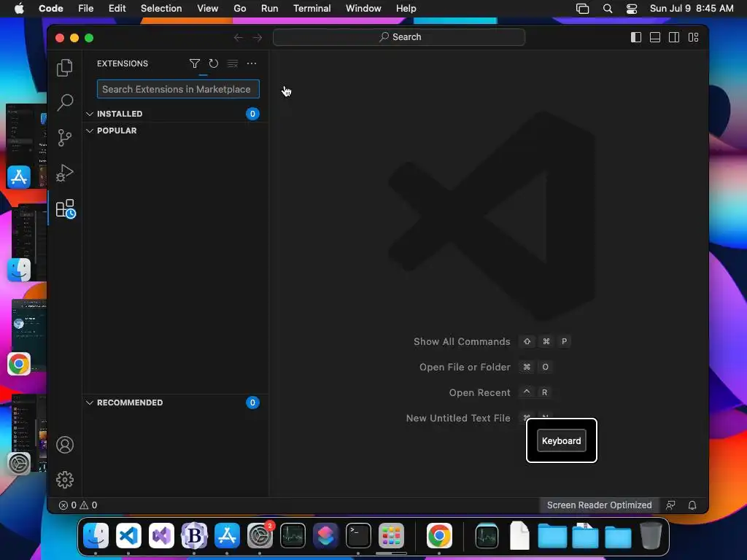Switch to System Settings Stage Manager thumbnail
Screen dimensions: 747x560
click(28, 433)
